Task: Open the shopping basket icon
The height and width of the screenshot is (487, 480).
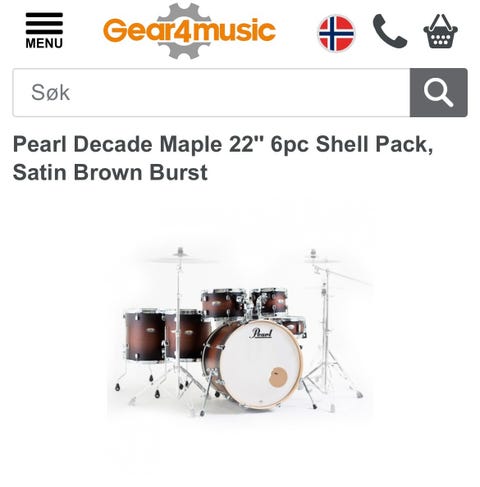Action: [x=440, y=31]
